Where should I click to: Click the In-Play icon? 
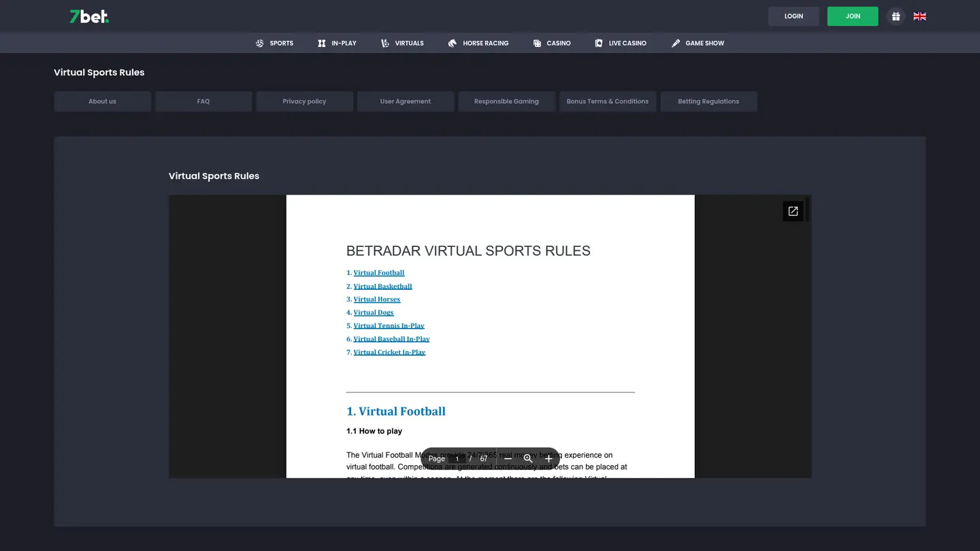tap(322, 43)
